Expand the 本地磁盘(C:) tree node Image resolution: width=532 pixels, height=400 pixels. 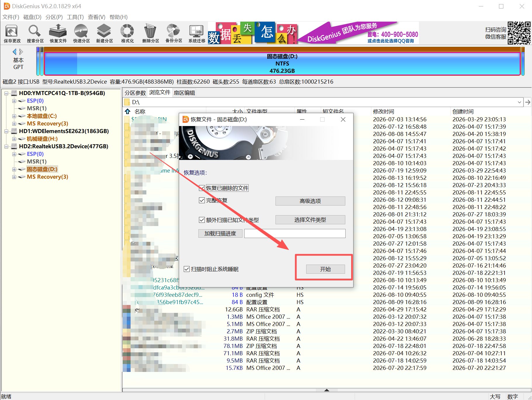click(x=14, y=116)
